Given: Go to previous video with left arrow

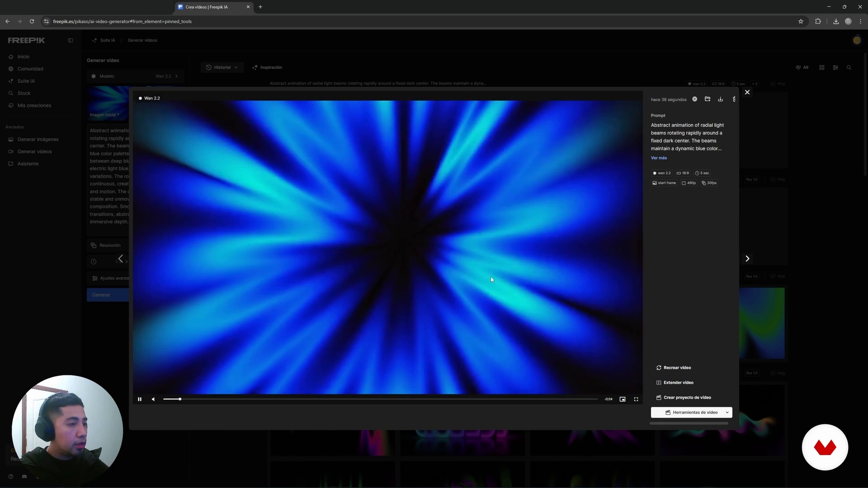Looking at the screenshot, I should (x=121, y=259).
